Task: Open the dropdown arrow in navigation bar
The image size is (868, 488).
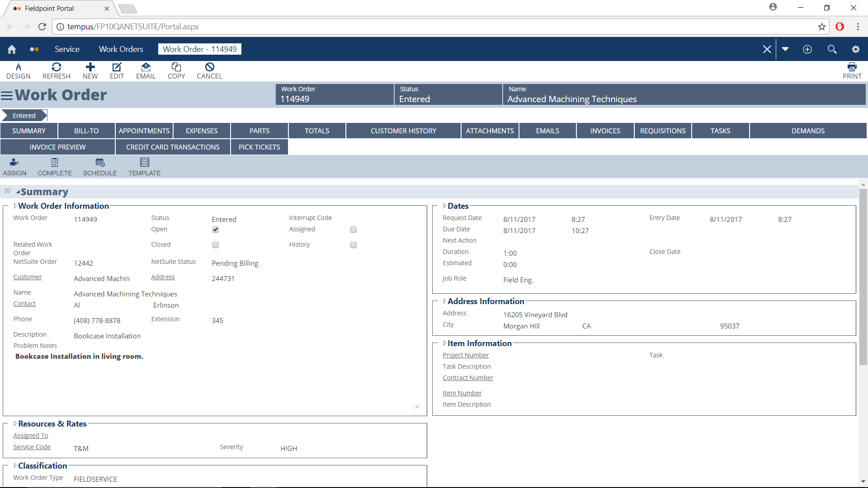Action: click(x=785, y=49)
